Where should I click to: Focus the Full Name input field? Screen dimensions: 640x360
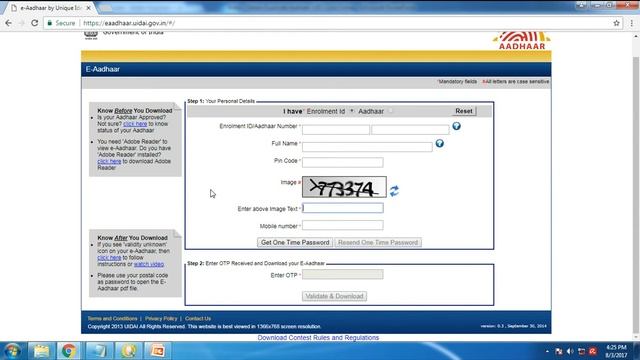point(367,147)
